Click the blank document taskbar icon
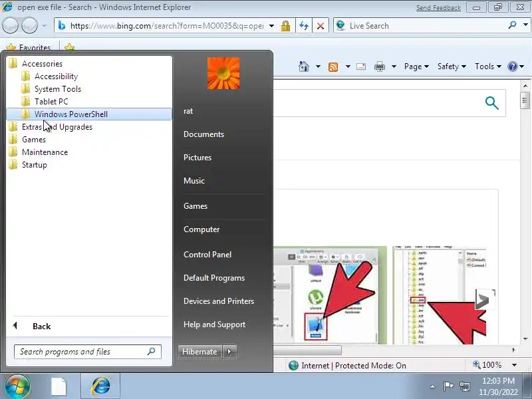Screen dimensions: 532x399 (x=59, y=386)
